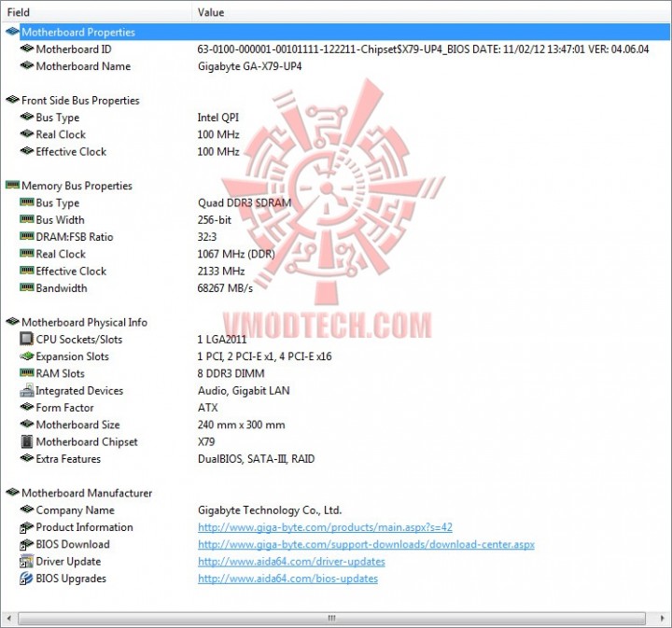Click the 240 mm x 300 mm value

coord(242,425)
